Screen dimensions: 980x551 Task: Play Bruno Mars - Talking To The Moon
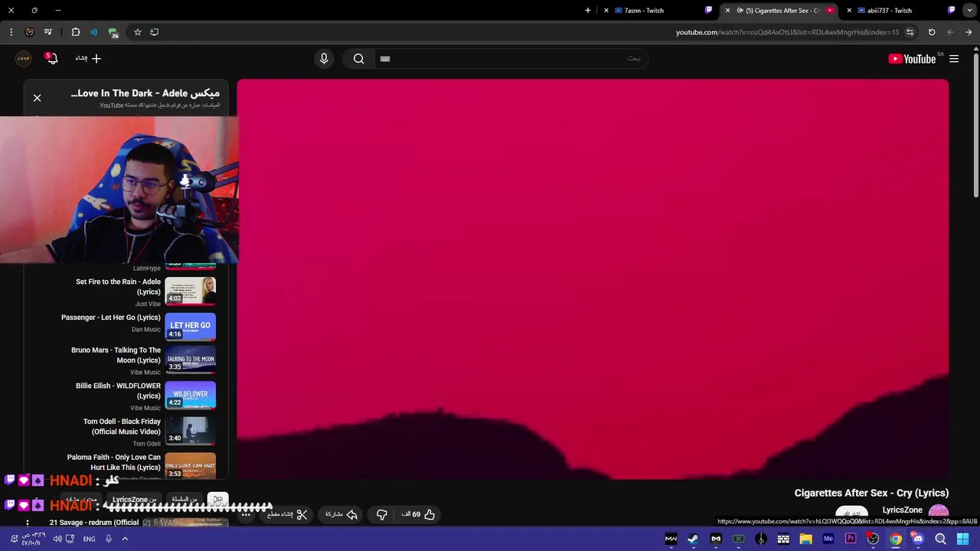tap(116, 355)
